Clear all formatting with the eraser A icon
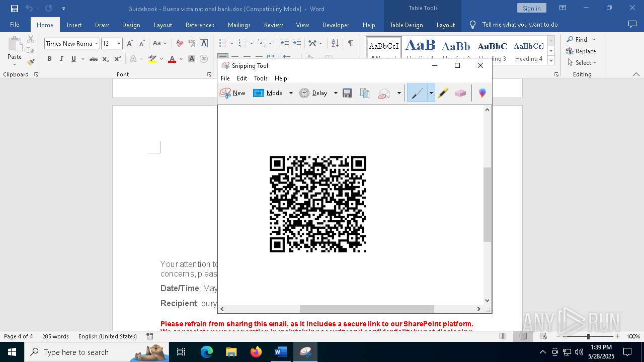The image size is (644, 362). [x=180, y=44]
